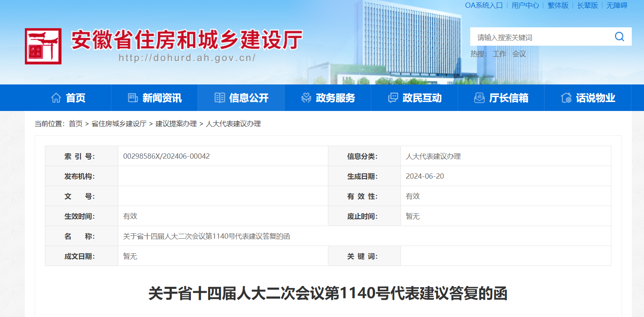The width and height of the screenshot is (644, 317).
Task: Focus the 请输入搜索关键词 search field
Action: pos(542,38)
